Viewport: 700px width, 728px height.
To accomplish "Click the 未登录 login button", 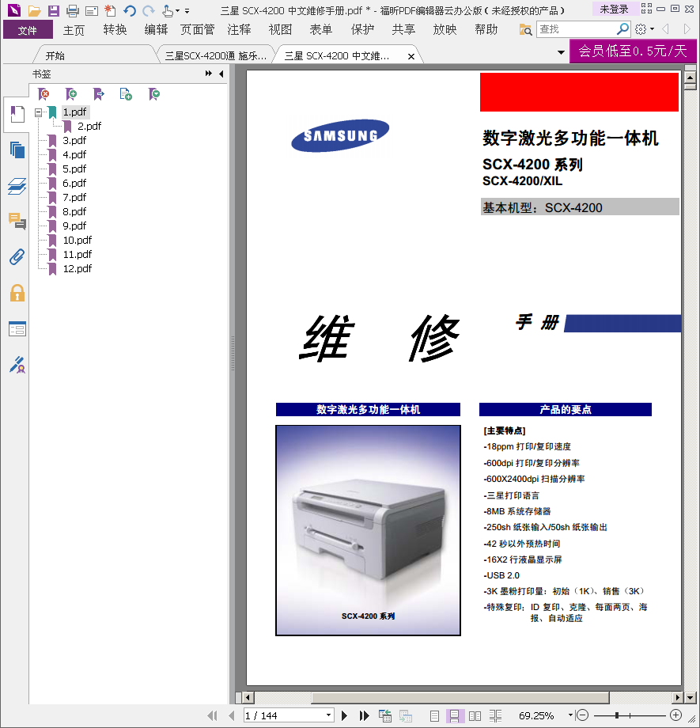I will [614, 9].
